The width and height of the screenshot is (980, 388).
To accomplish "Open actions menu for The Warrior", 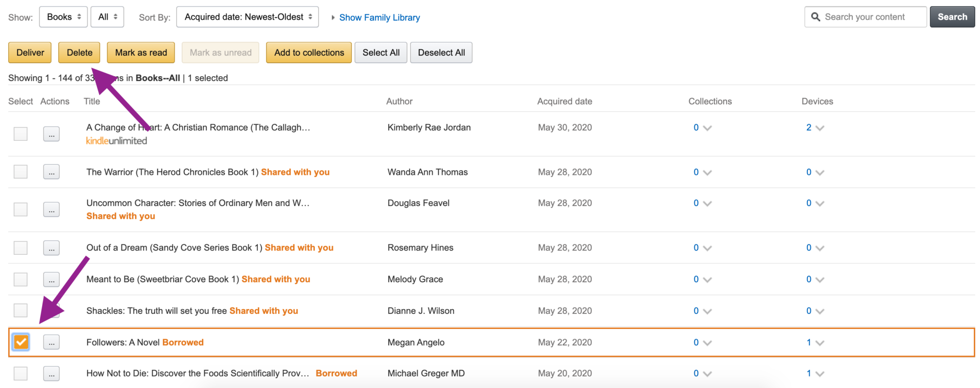I will point(51,171).
